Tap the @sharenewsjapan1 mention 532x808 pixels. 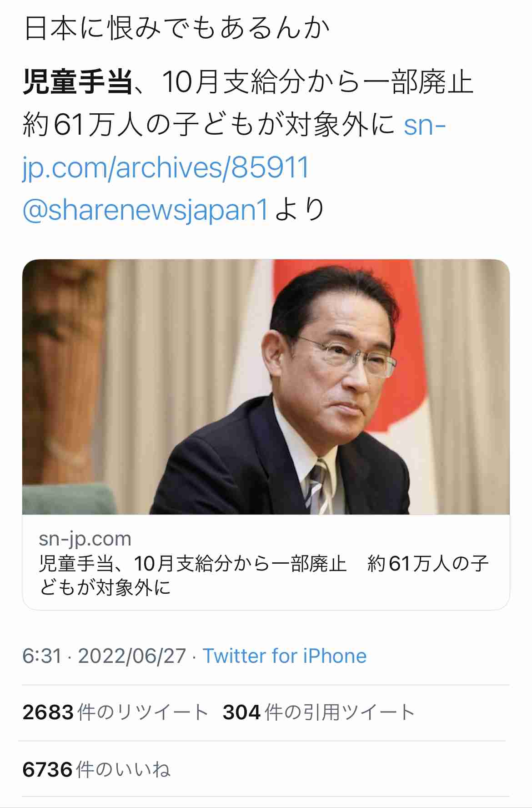pyautogui.click(x=145, y=210)
